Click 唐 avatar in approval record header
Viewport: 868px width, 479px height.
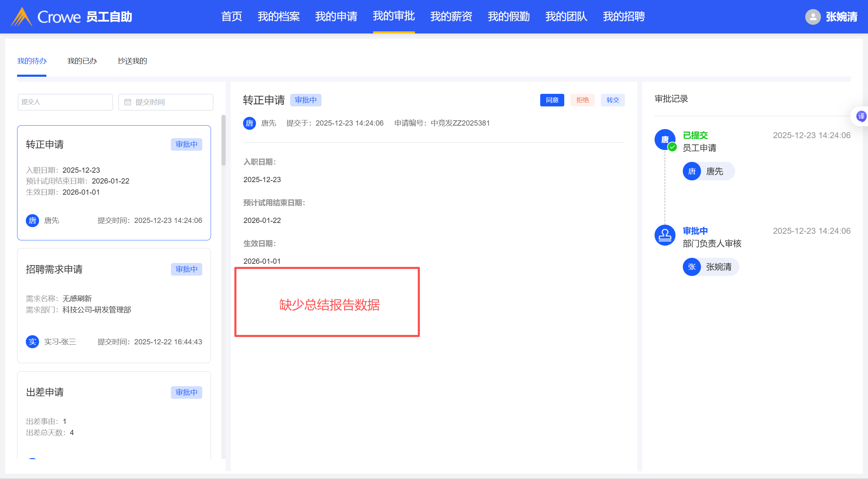[665, 140]
